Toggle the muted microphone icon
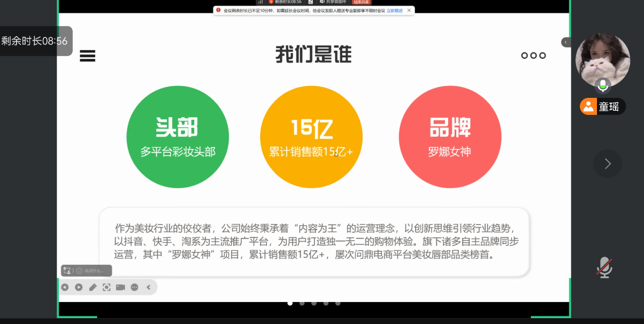Image resolution: width=644 pixels, height=324 pixels. pos(604,267)
